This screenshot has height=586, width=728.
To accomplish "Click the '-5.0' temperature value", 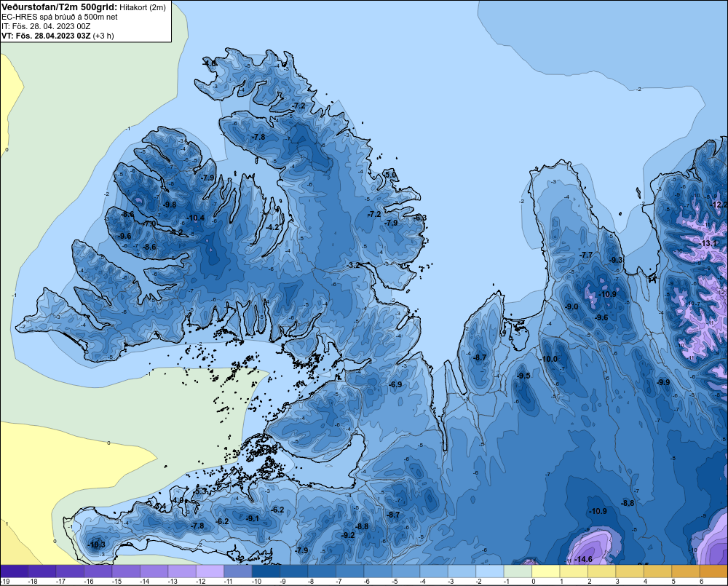I will click(391, 175).
